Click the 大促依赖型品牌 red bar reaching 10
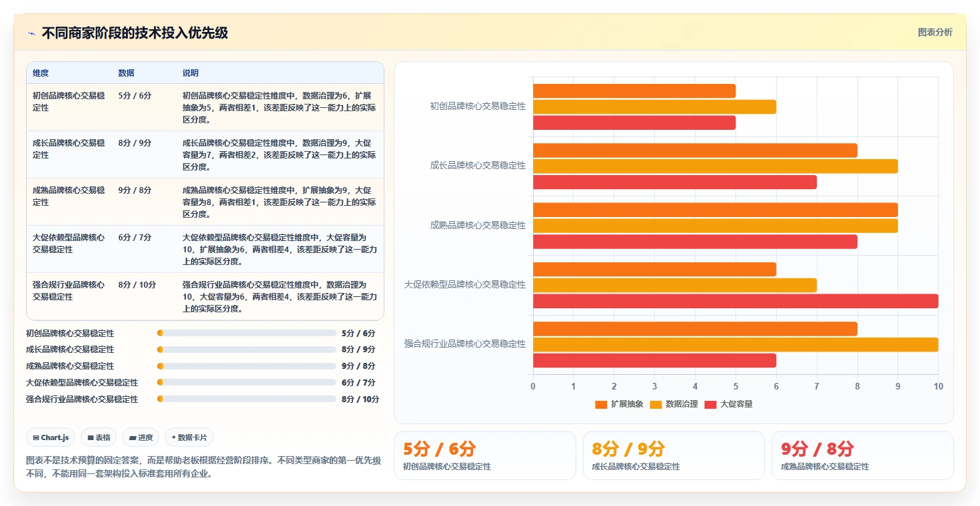Viewport: 980px width, 506px height. tap(735, 301)
